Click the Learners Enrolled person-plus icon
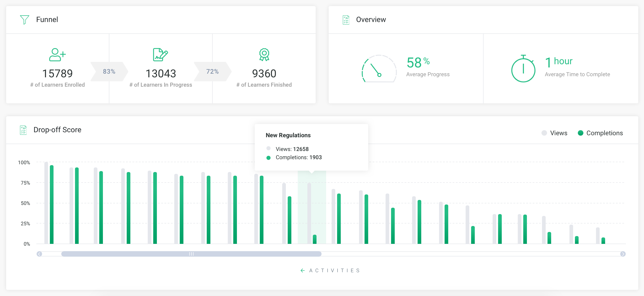This screenshot has height=296, width=644. click(x=57, y=54)
